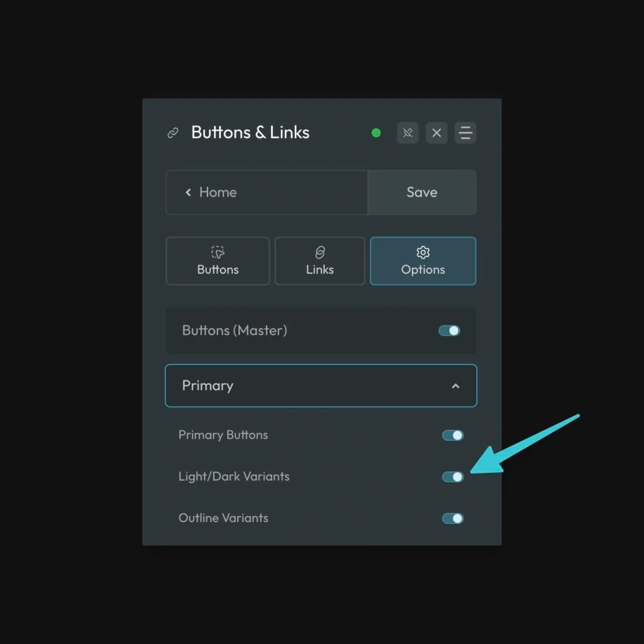
Task: Disable Primary Buttons
Action: point(452,435)
